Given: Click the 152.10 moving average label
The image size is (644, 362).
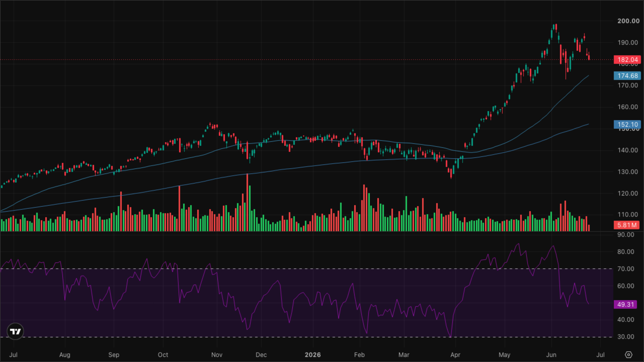Looking at the screenshot, I should pos(627,124).
